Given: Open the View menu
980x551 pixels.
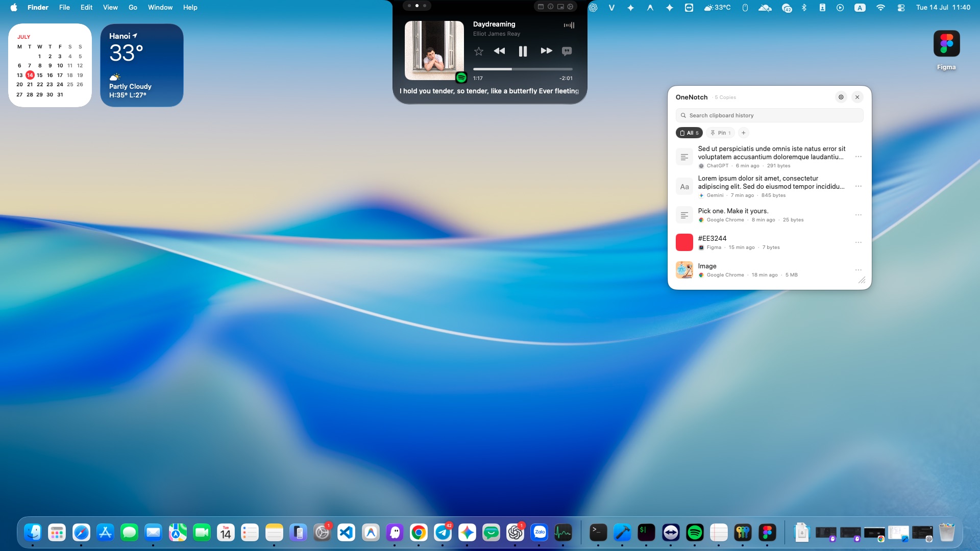Looking at the screenshot, I should (x=110, y=7).
